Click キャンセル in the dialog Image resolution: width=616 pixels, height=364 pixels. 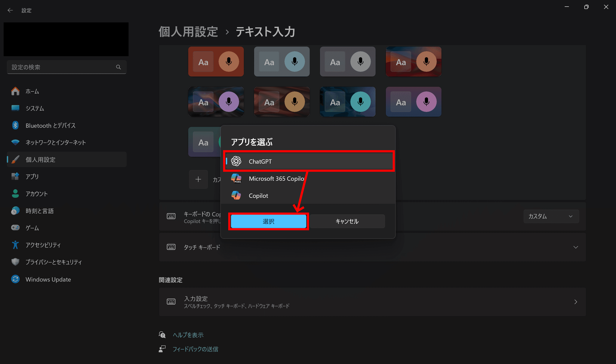tap(347, 221)
